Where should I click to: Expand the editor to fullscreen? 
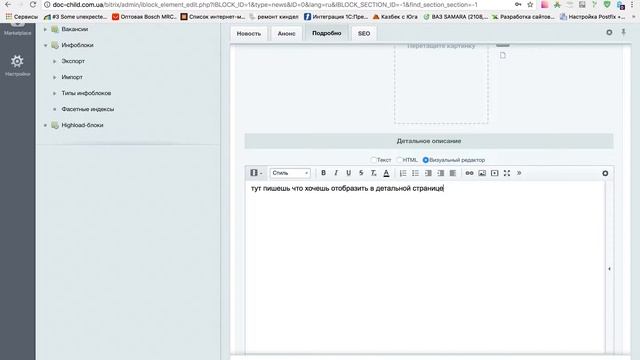pos(507,173)
